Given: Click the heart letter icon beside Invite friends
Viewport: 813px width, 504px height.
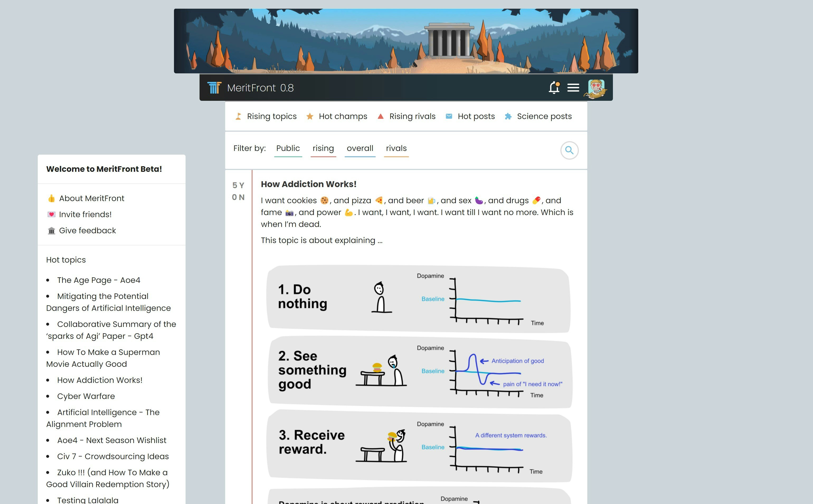Looking at the screenshot, I should coord(51,214).
